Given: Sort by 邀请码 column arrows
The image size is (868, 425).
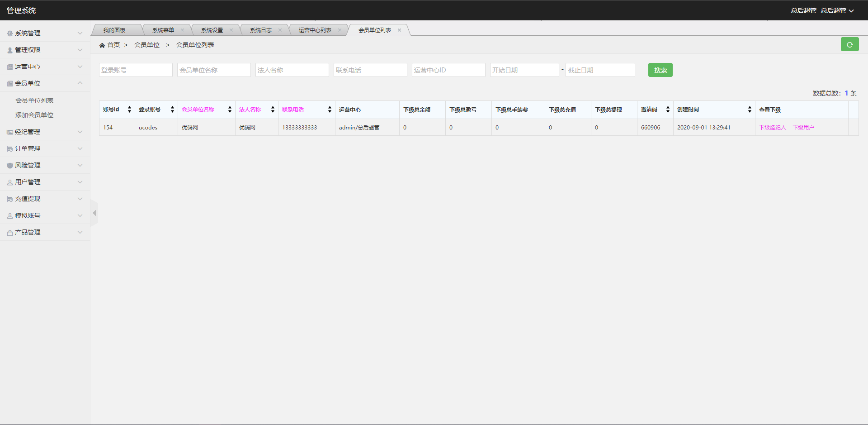Looking at the screenshot, I should [x=667, y=110].
